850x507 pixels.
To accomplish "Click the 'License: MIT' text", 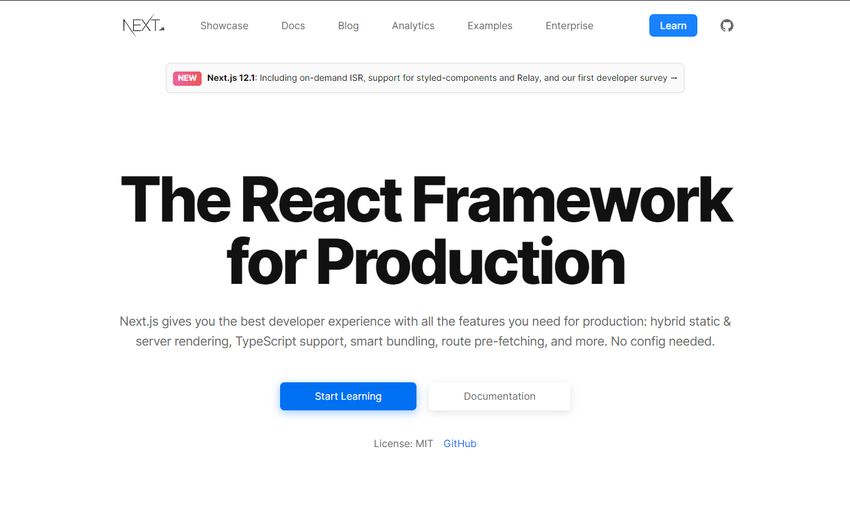I will tap(403, 444).
